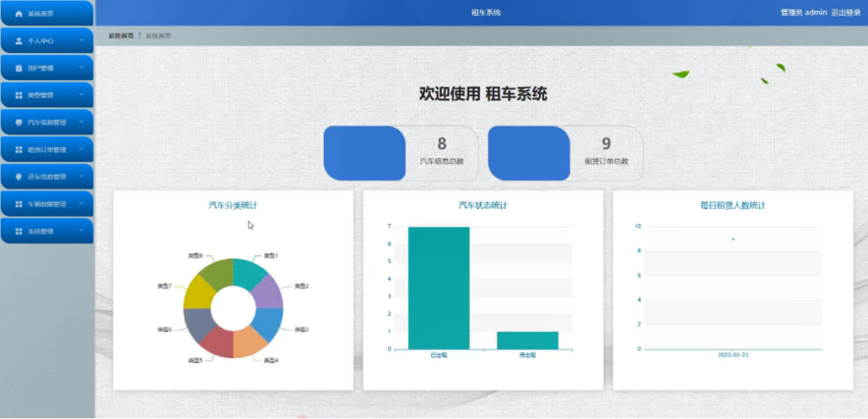Screen dimensions: 868x419
Task: Click the first 系统首页 breadcrumb link
Action: click(122, 35)
